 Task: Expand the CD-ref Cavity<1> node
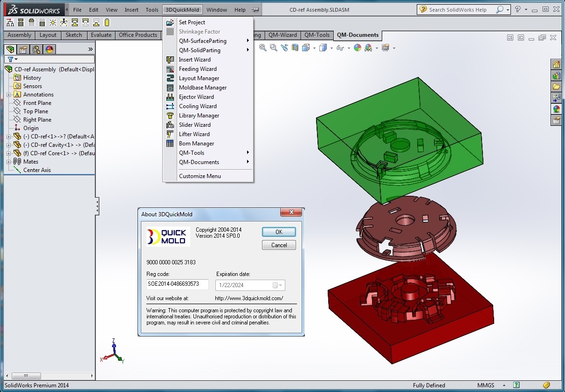pos(8,145)
